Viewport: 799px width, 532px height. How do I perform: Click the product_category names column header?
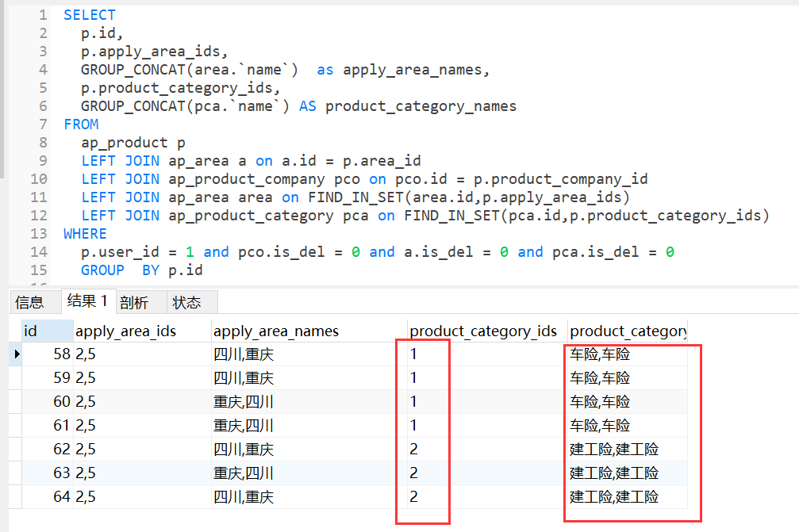tap(628, 331)
